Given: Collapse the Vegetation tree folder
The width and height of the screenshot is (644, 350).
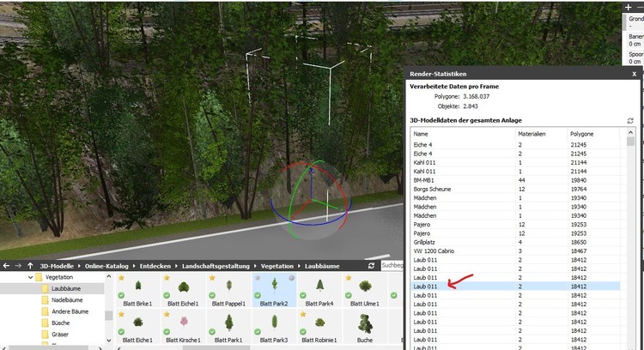Looking at the screenshot, I should (x=27, y=278).
